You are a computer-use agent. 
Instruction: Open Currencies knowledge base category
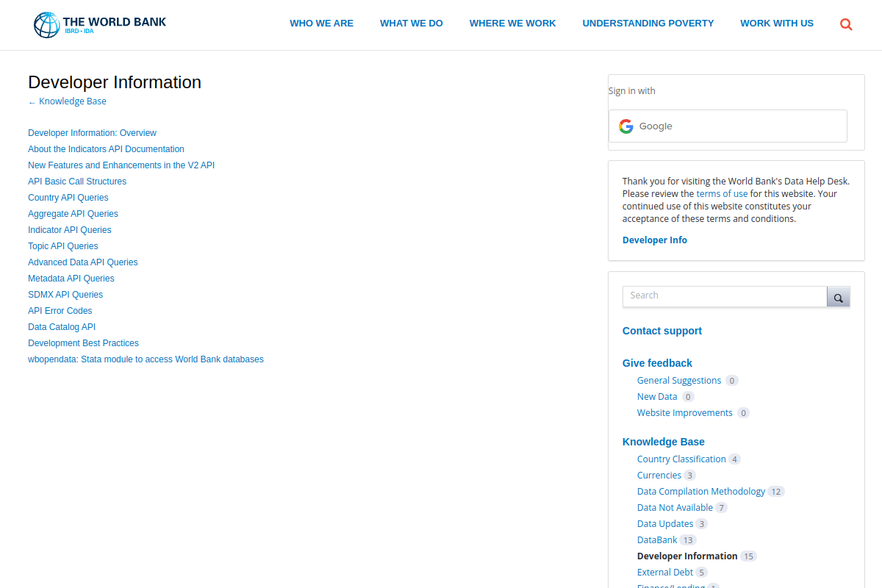click(659, 476)
